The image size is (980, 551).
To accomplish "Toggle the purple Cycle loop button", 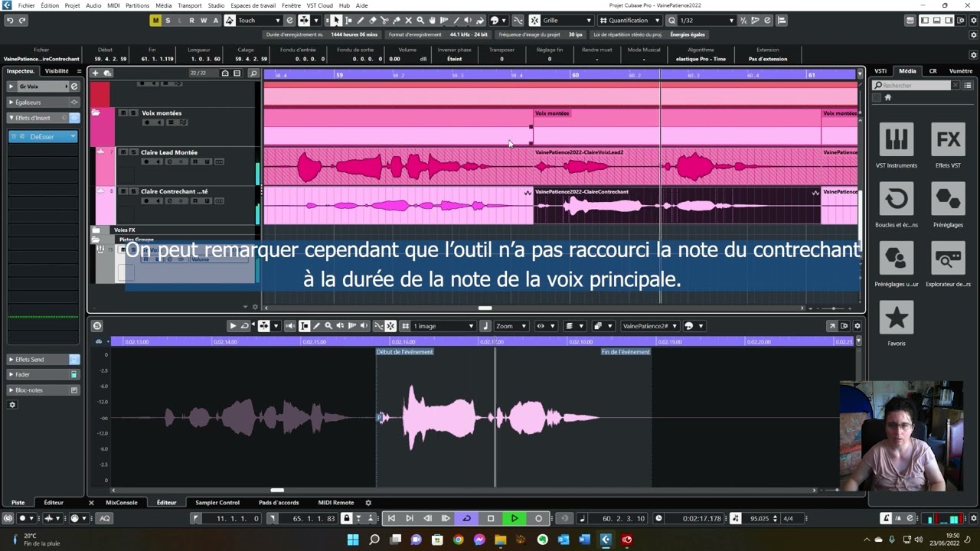I will click(466, 518).
